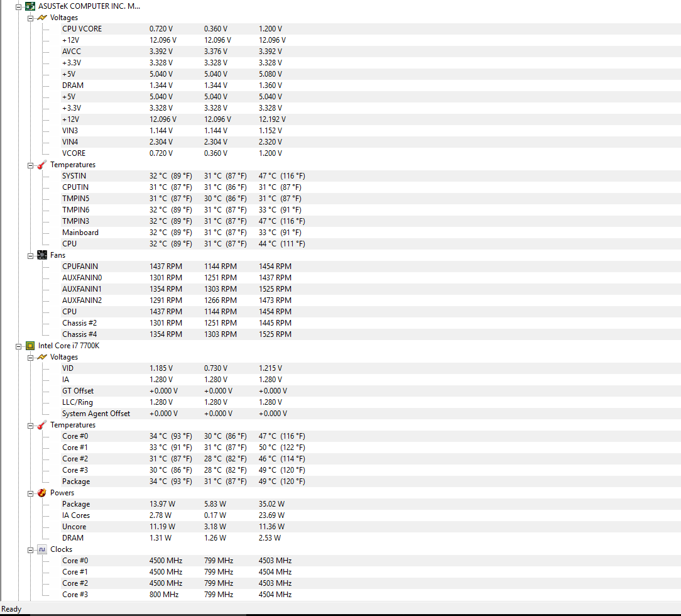Select the Chassis #2 fan label
681x616 pixels.
[80, 322]
